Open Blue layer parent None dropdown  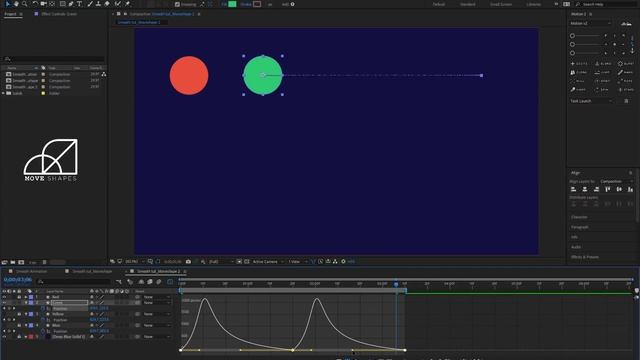coord(156,325)
